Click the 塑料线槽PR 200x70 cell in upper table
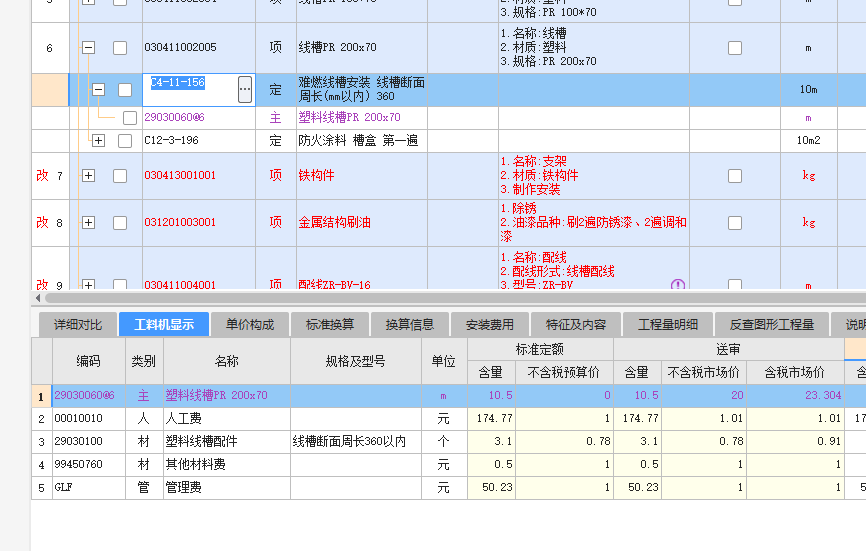The image size is (866, 551). coord(362,118)
